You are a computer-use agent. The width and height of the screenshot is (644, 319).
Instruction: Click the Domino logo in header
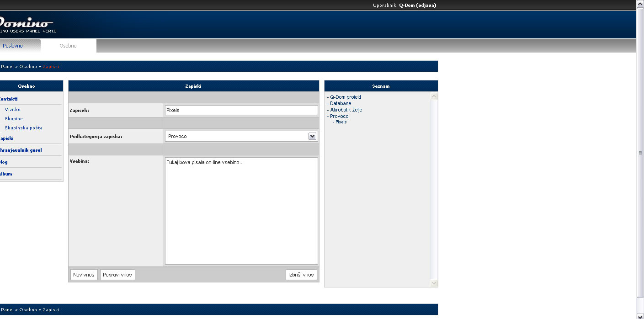pos(27,22)
